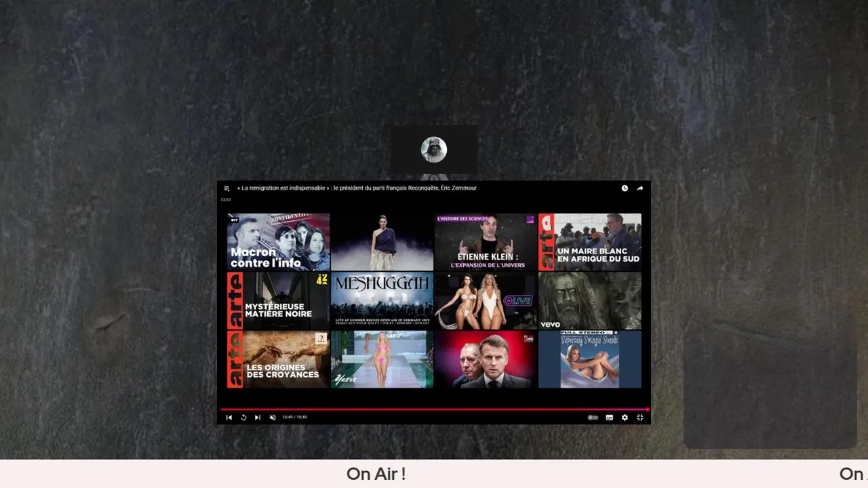Exit full screen mode
Image resolution: width=868 pixels, height=488 pixels.
coord(639,418)
